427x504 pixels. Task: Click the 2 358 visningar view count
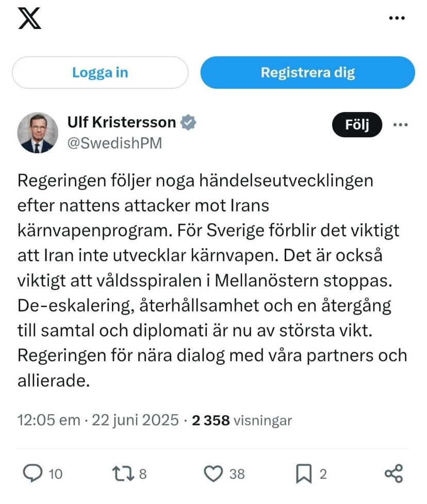click(x=242, y=420)
